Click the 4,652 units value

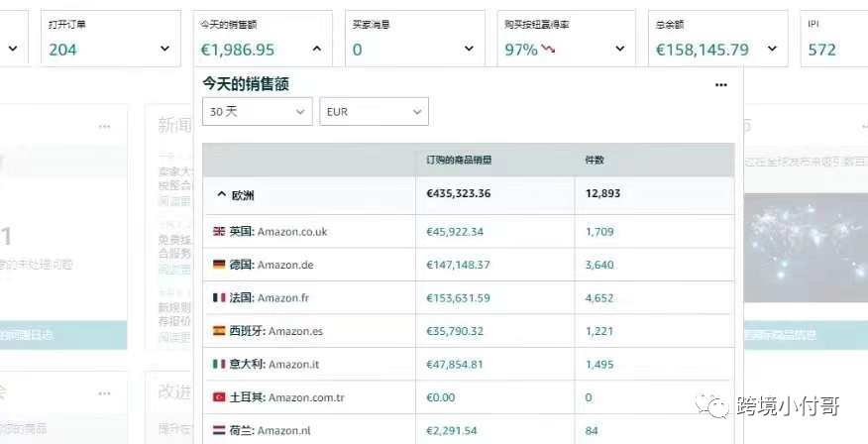(599, 298)
